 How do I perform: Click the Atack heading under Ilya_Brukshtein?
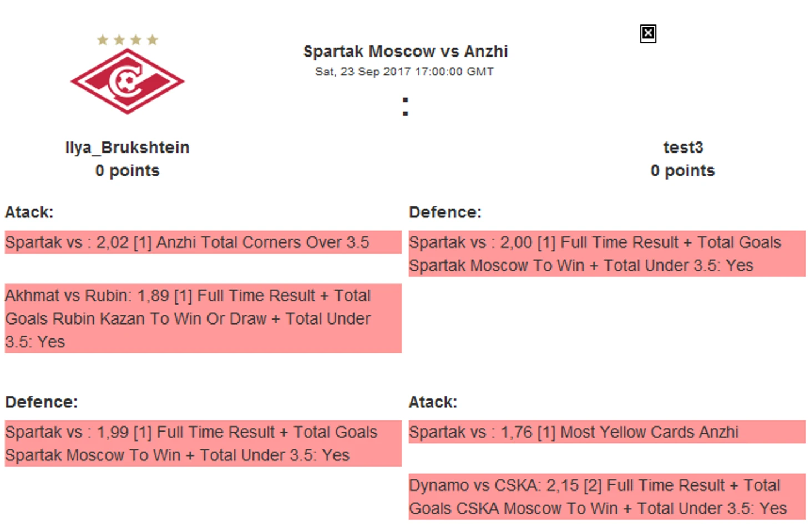pyautogui.click(x=29, y=212)
